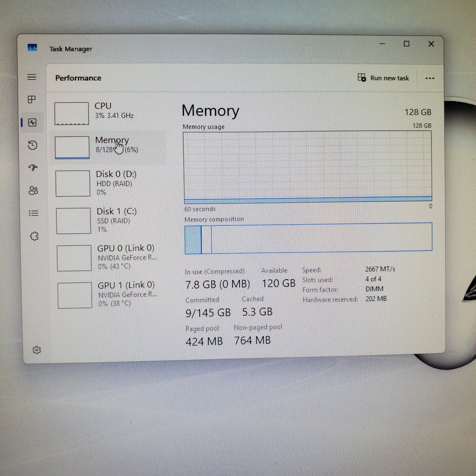Expand the navigation pane hamburger menu
476x476 pixels.
tap(32, 77)
